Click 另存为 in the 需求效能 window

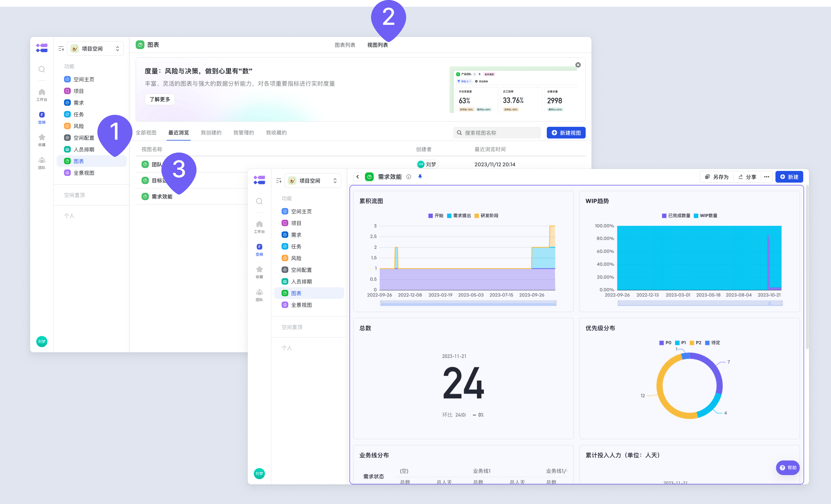coord(717,177)
